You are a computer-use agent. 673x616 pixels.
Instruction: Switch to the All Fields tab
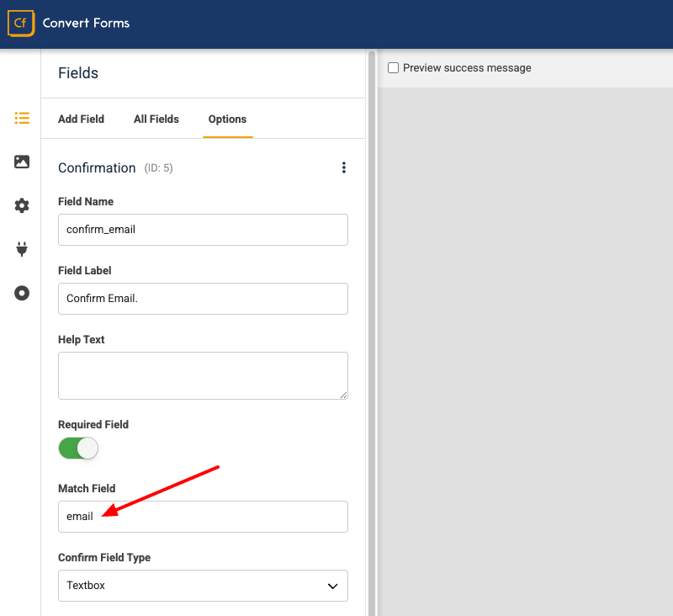click(156, 119)
